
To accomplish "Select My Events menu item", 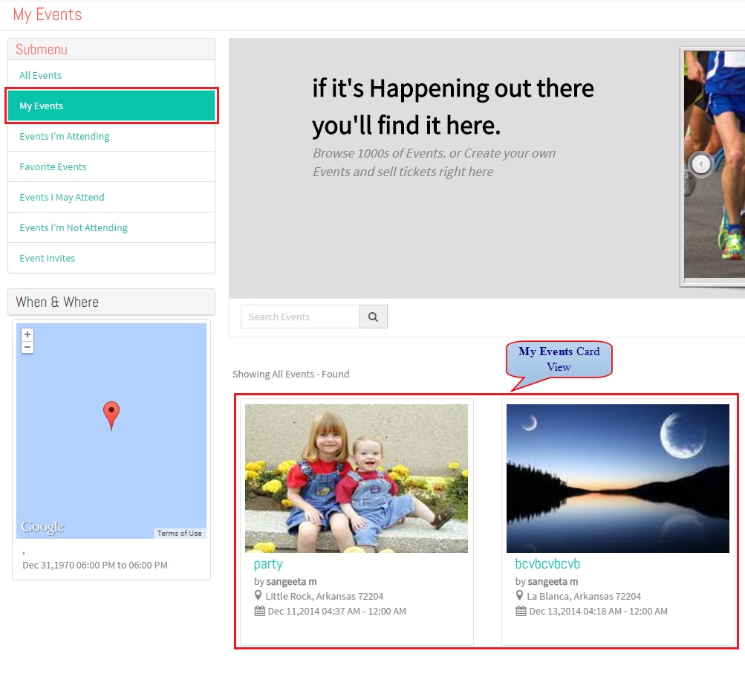I will coord(111,106).
